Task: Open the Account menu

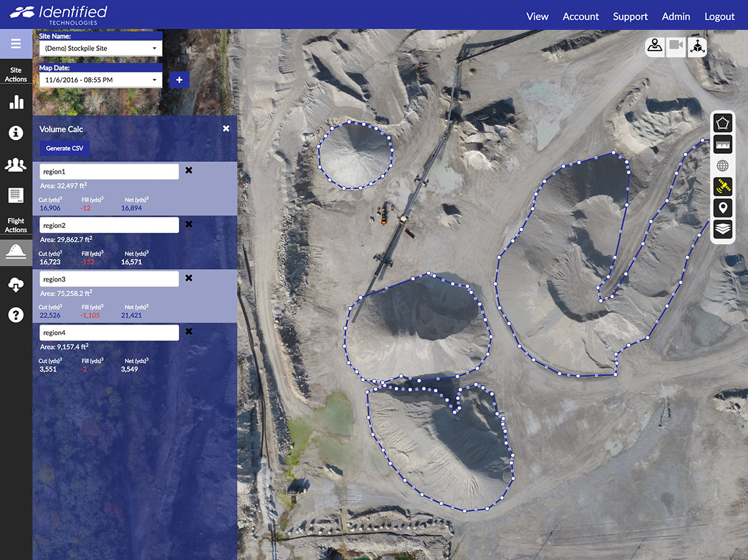Action: tap(580, 17)
